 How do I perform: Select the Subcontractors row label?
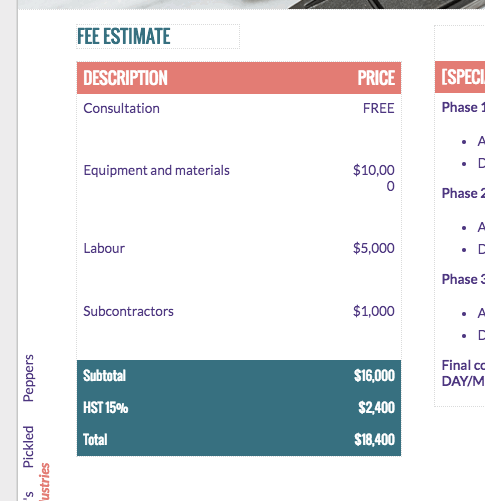pyautogui.click(x=128, y=311)
